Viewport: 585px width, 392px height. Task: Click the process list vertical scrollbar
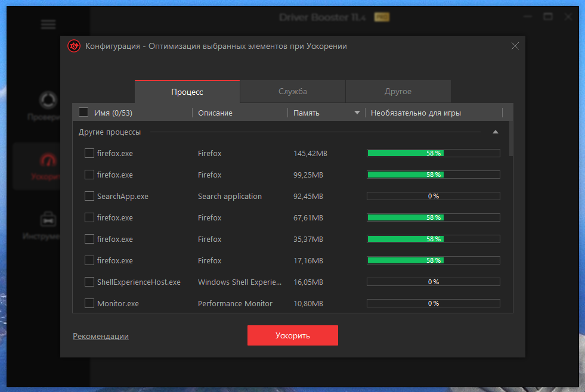click(x=511, y=139)
